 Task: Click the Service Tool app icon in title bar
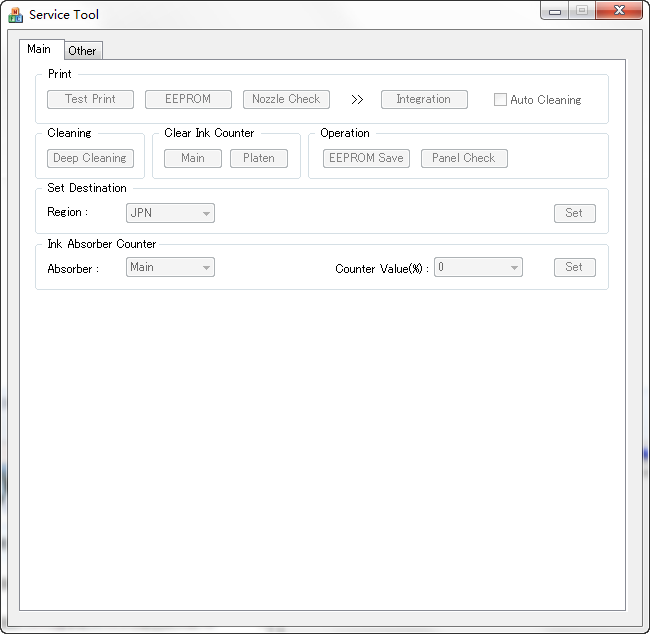click(x=15, y=15)
